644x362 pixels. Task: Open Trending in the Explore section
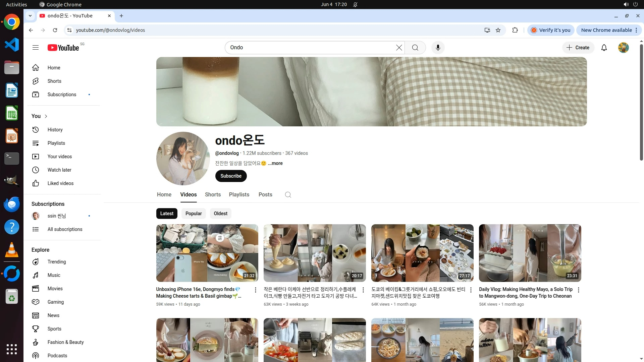[x=56, y=262]
